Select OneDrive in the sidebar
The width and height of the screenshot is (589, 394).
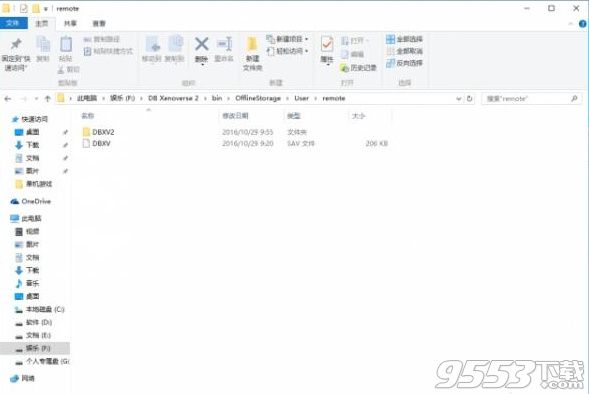(30, 201)
